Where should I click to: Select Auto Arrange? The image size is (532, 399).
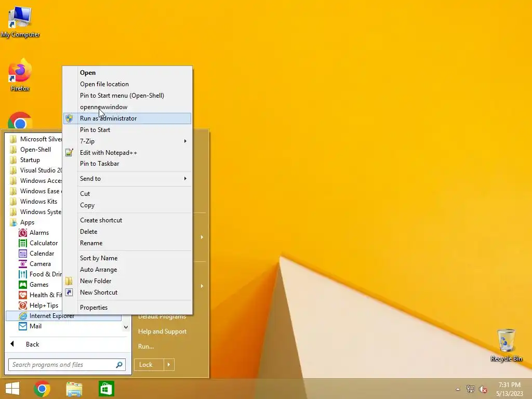coord(127,270)
